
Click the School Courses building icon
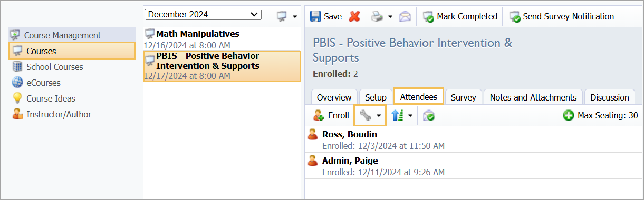(x=17, y=67)
